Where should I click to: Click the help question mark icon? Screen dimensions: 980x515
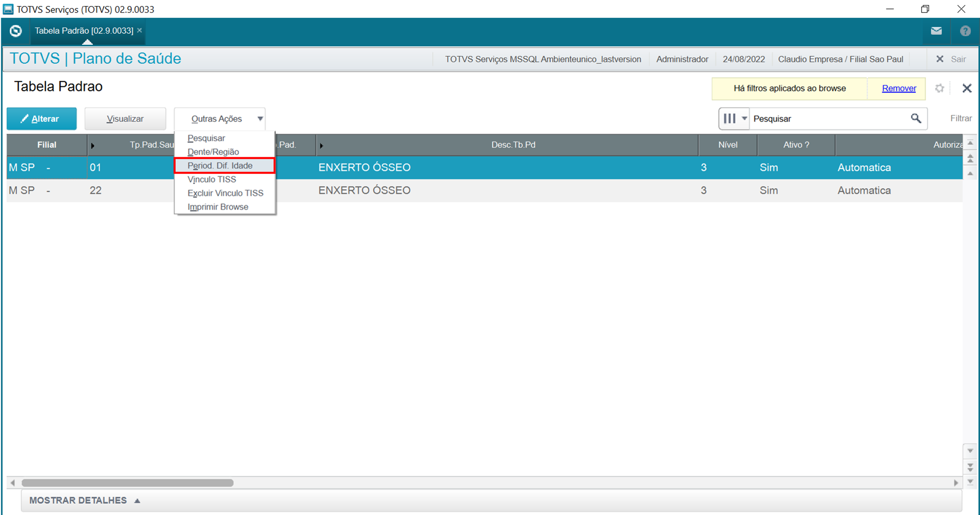pyautogui.click(x=965, y=31)
